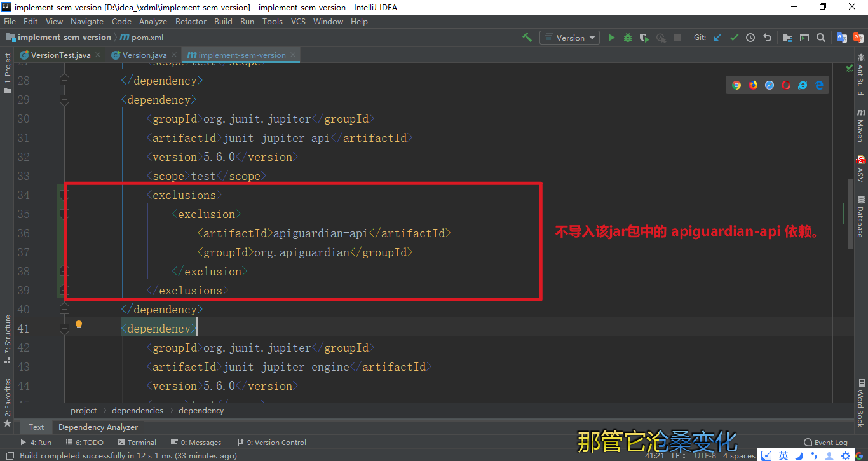Run Version with the green play icon
Screen dimensions: 868x461
[611, 38]
